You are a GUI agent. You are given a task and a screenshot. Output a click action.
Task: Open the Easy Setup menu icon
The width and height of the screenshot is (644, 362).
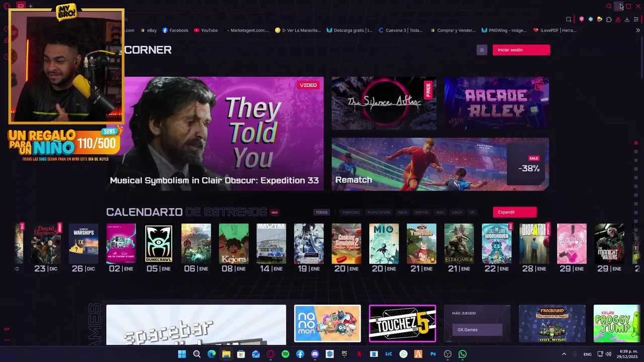tap(636, 19)
